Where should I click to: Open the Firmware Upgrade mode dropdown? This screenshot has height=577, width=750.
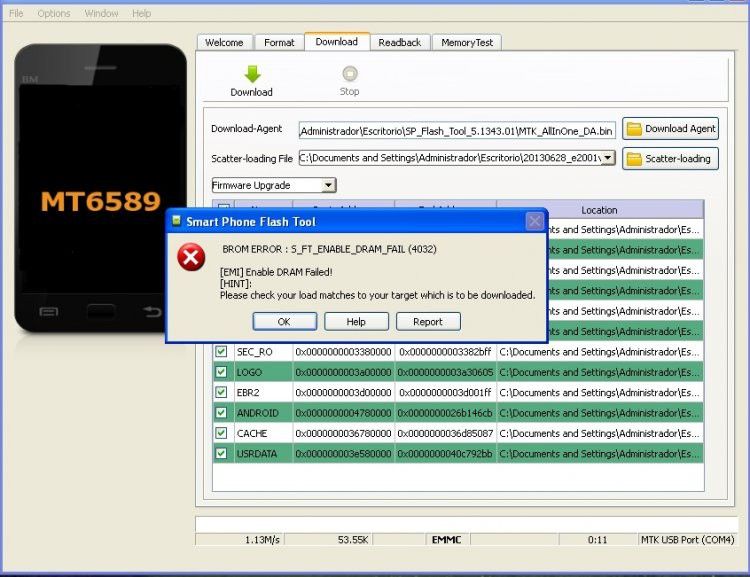[328, 185]
